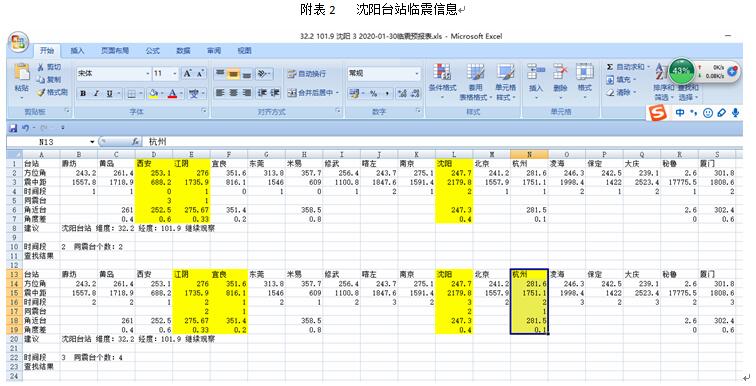Click the Format Painter brush icon
This screenshot has width=756, height=386.
[x=40, y=92]
